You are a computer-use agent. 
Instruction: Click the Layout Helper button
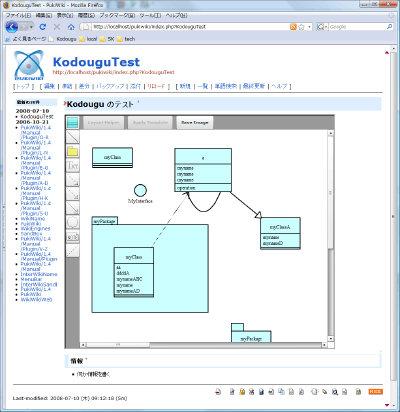103,123
